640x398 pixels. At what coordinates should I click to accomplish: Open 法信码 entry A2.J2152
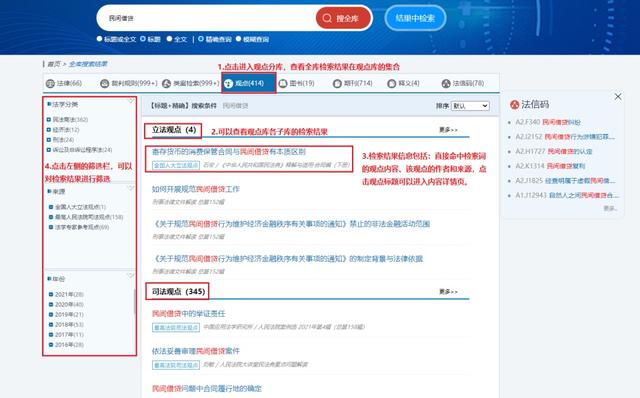tap(565, 137)
